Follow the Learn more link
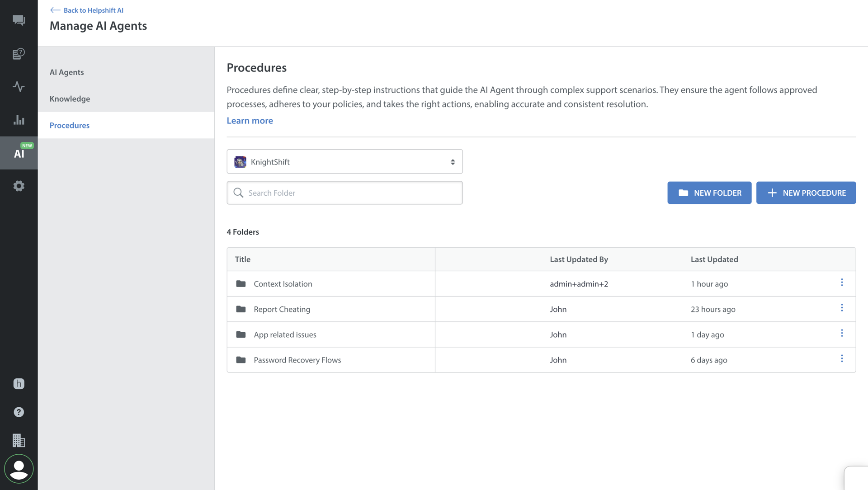This screenshot has width=868, height=490. point(250,121)
